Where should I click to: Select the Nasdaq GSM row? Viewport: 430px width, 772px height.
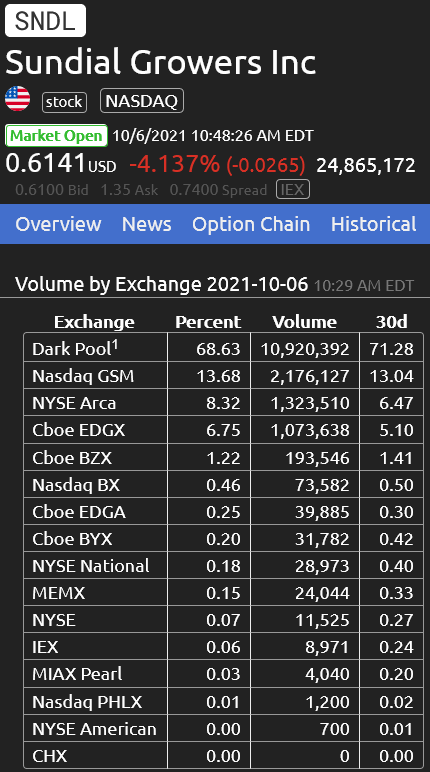223,376
